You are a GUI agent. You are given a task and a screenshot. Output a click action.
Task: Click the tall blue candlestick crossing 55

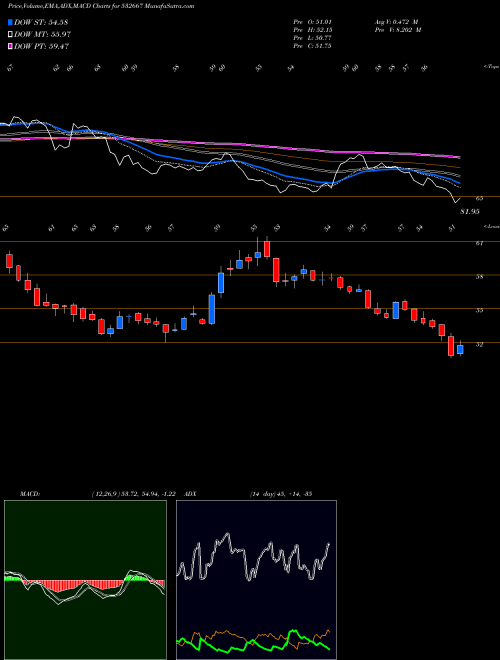tap(212, 309)
